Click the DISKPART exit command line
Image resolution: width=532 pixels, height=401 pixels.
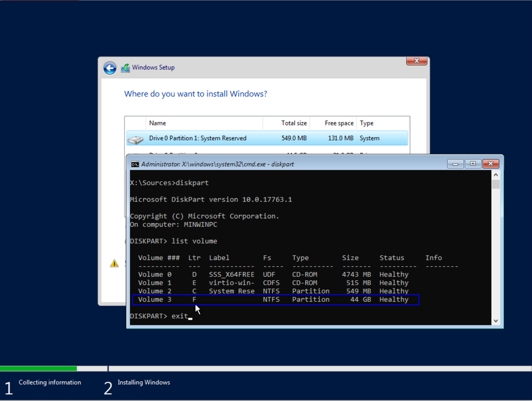pyautogui.click(x=161, y=316)
